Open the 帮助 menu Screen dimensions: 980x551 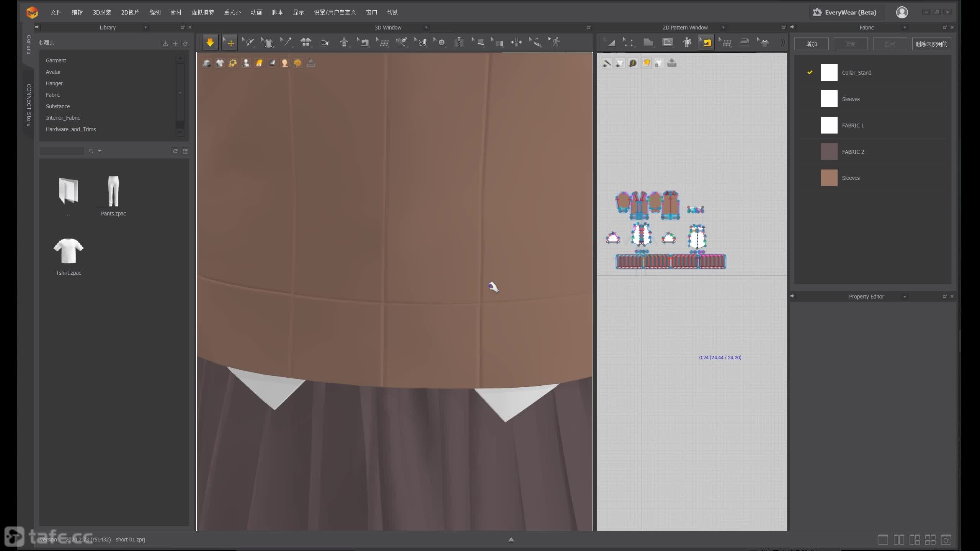pos(393,12)
